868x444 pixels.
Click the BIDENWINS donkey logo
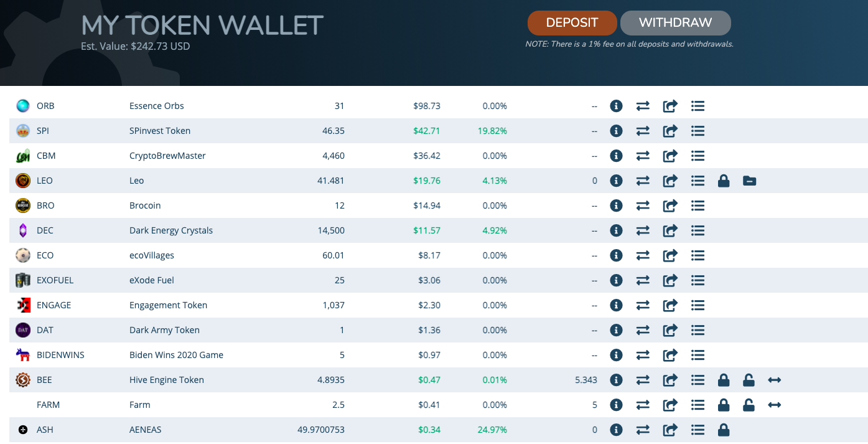tap(23, 355)
